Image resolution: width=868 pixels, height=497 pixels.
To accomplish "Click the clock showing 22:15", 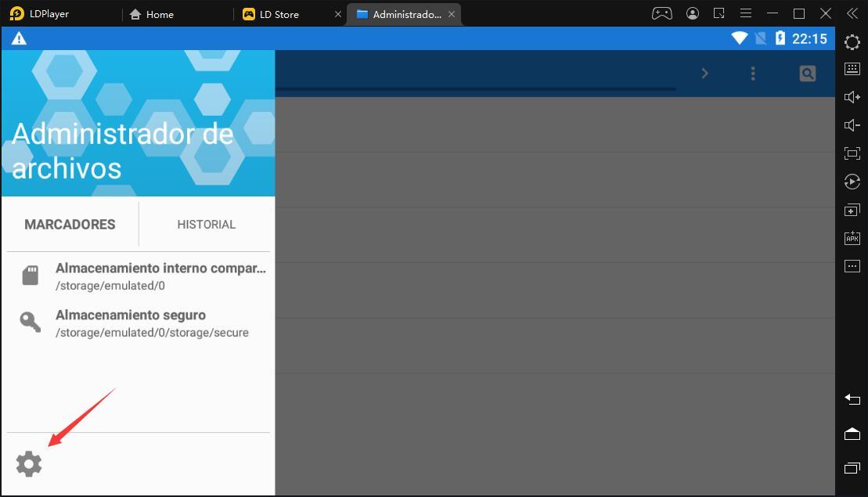I will point(809,38).
